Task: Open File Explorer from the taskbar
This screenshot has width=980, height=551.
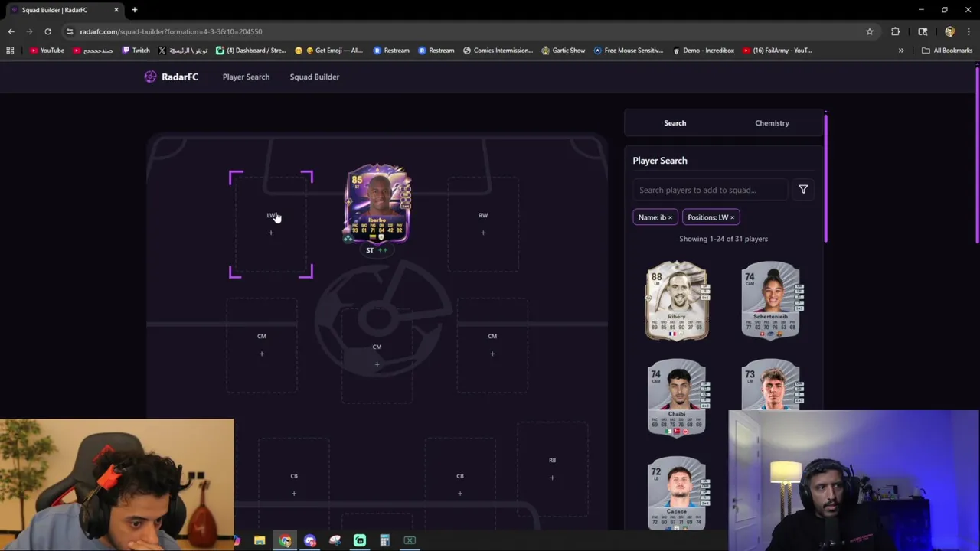Action: tap(260, 541)
